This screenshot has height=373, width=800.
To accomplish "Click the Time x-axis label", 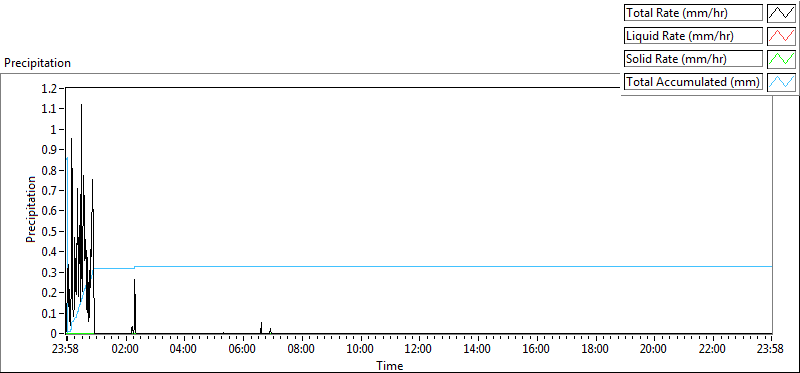I will pos(390,365).
